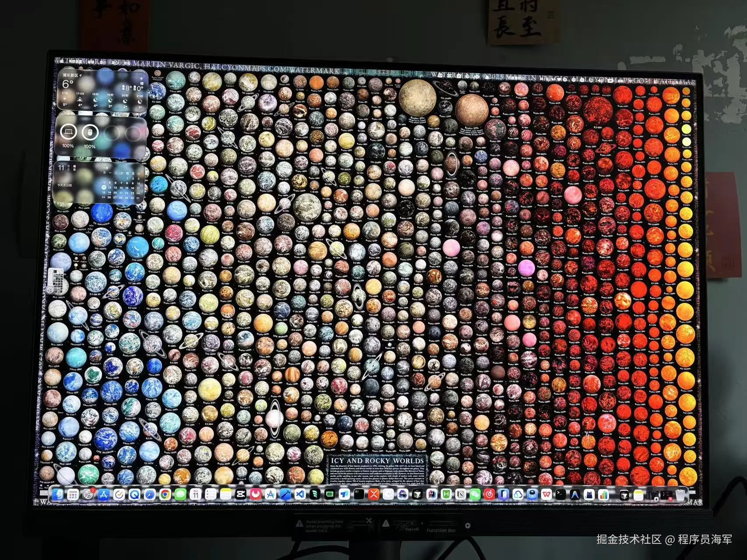Open Safari compass icon in Dock

[x=150, y=494]
